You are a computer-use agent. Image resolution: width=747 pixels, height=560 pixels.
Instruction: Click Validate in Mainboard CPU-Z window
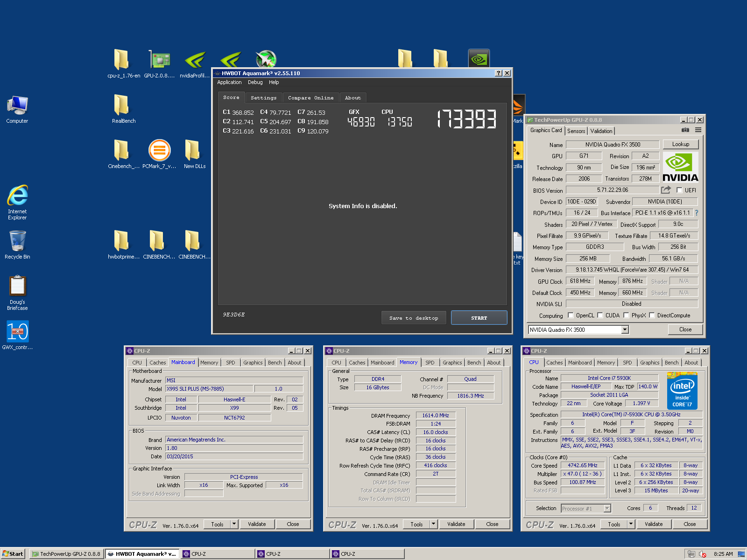257,524
